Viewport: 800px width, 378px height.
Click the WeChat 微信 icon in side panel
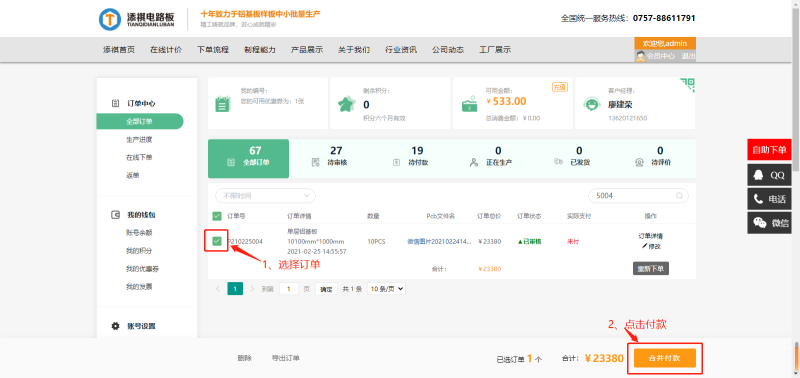coord(760,223)
